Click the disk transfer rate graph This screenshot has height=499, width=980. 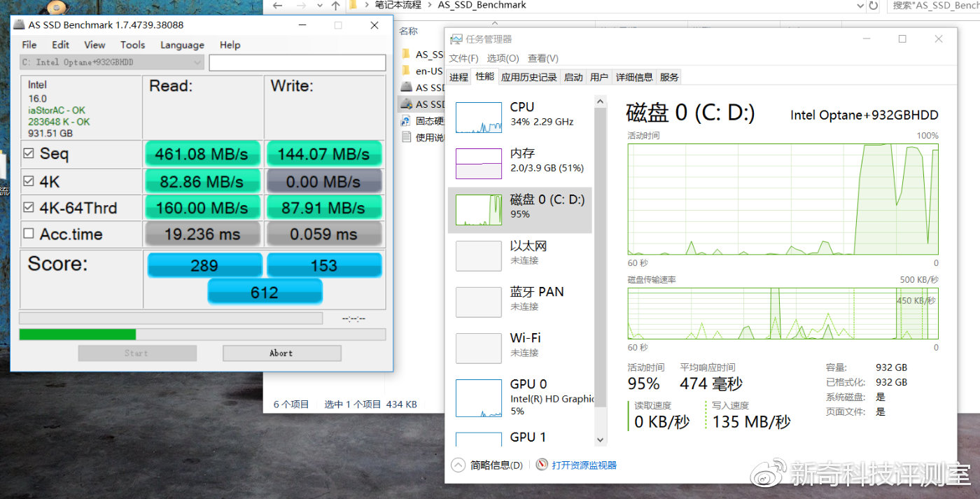pyautogui.click(x=783, y=314)
